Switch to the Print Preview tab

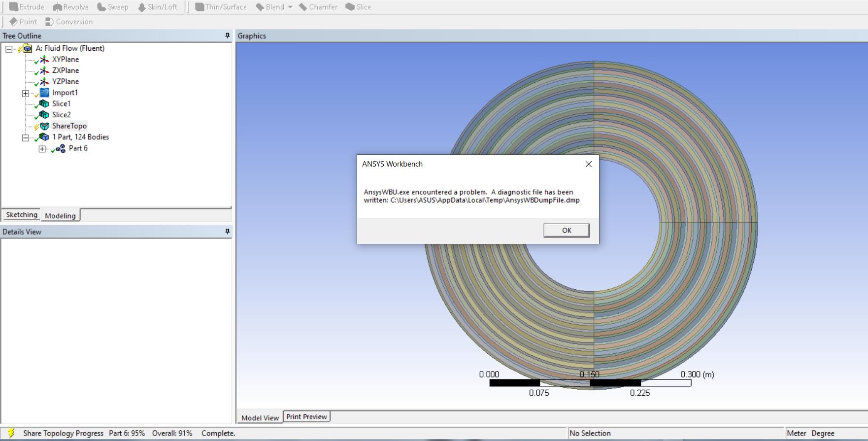click(x=306, y=417)
